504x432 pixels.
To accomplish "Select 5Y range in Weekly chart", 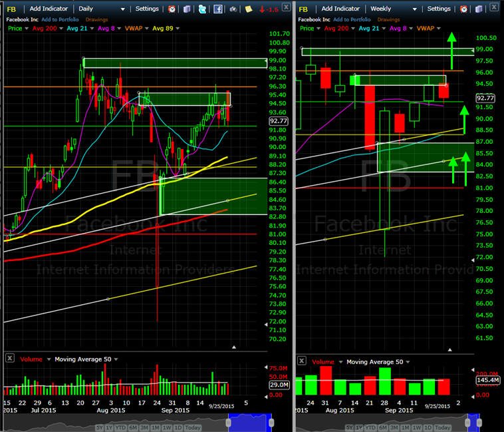I will [x=349, y=427].
